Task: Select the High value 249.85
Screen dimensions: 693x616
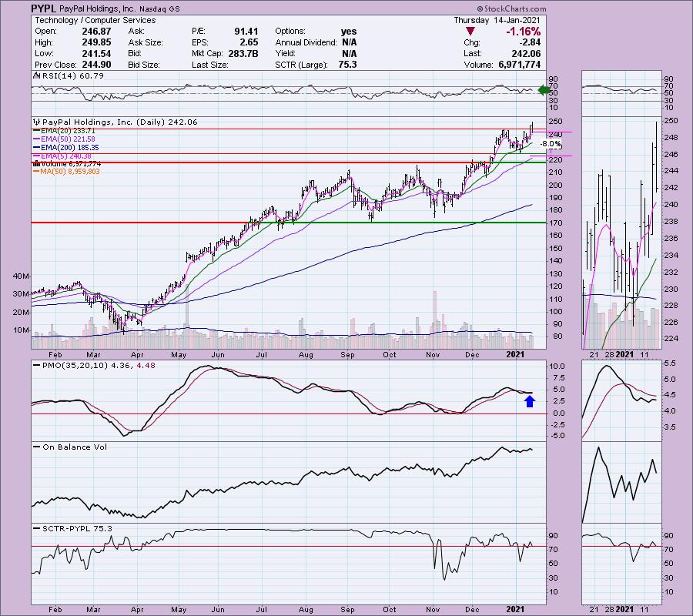Action: click(96, 42)
